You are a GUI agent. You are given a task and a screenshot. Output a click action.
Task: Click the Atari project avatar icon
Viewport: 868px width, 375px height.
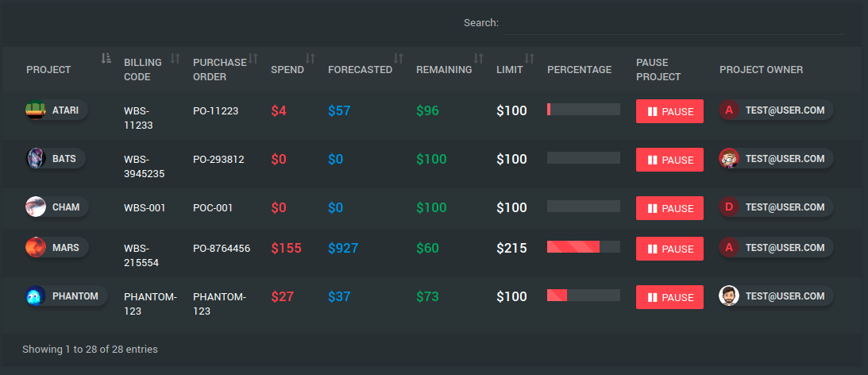[36, 110]
